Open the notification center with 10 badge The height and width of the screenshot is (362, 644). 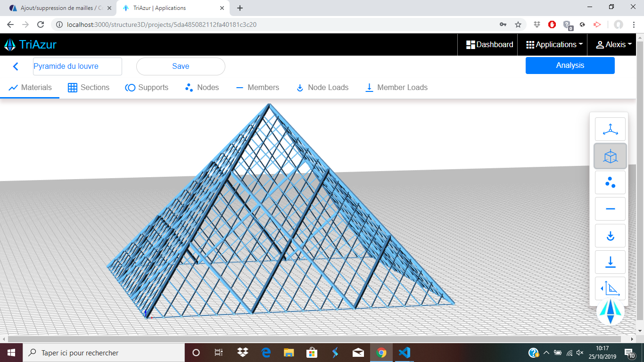[630, 353]
